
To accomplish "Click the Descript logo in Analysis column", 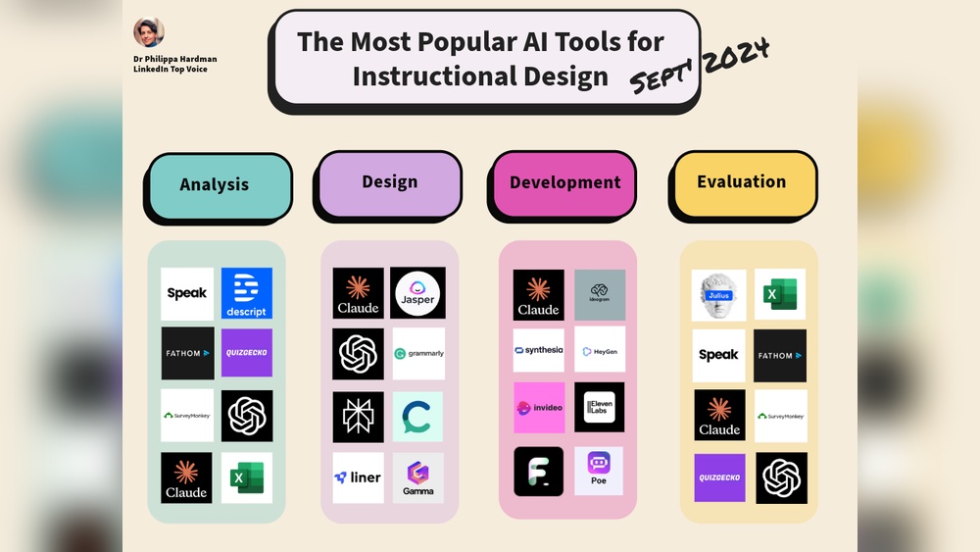I will pos(246,293).
